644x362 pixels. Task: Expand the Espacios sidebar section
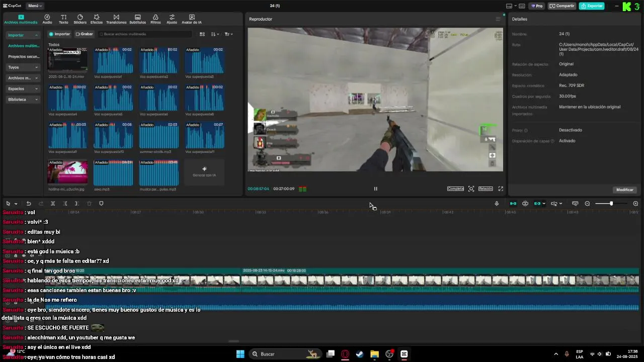23,88
